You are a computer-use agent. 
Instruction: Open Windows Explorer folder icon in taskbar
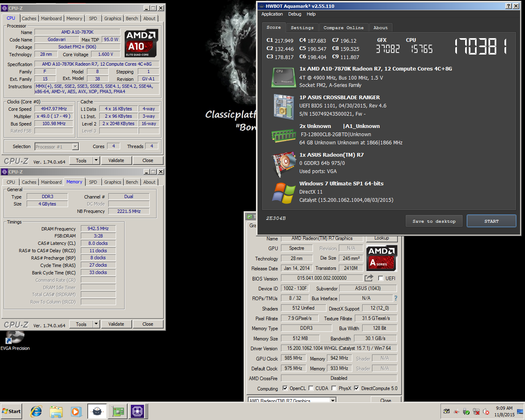coord(56,411)
